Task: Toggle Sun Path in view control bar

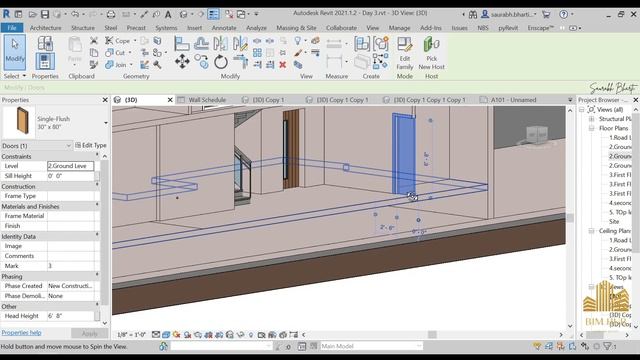Action: click(x=177, y=335)
